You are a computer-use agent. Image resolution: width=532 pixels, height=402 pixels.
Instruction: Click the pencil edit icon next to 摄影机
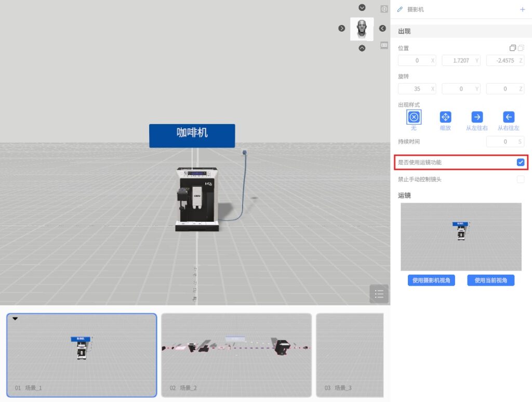[x=400, y=9]
